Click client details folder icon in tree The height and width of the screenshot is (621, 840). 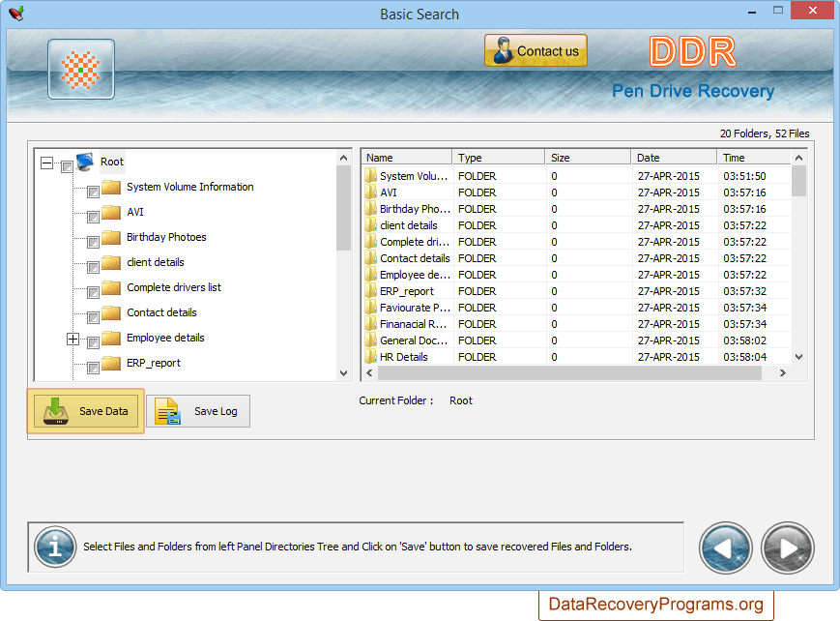pos(111,262)
